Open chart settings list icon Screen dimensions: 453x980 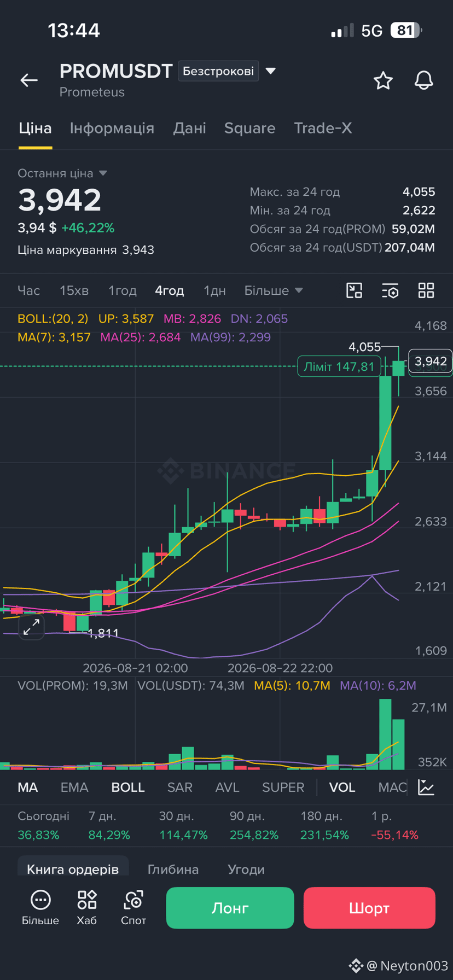[390, 290]
